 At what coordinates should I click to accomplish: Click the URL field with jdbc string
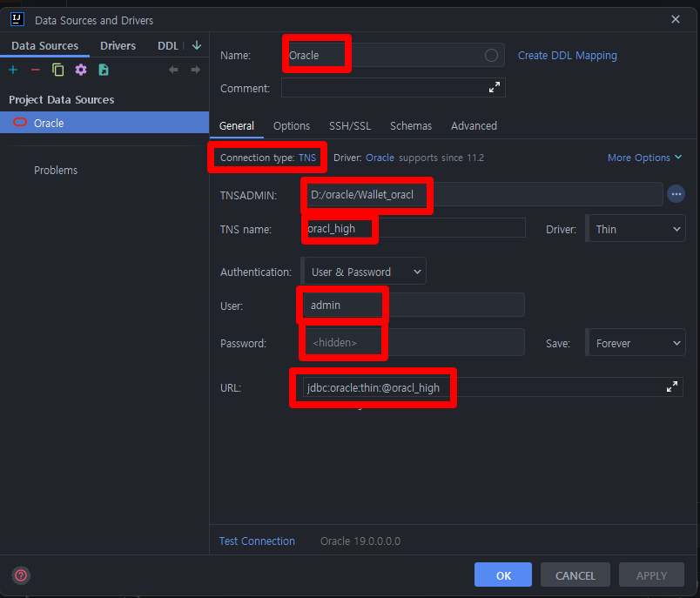click(x=493, y=387)
